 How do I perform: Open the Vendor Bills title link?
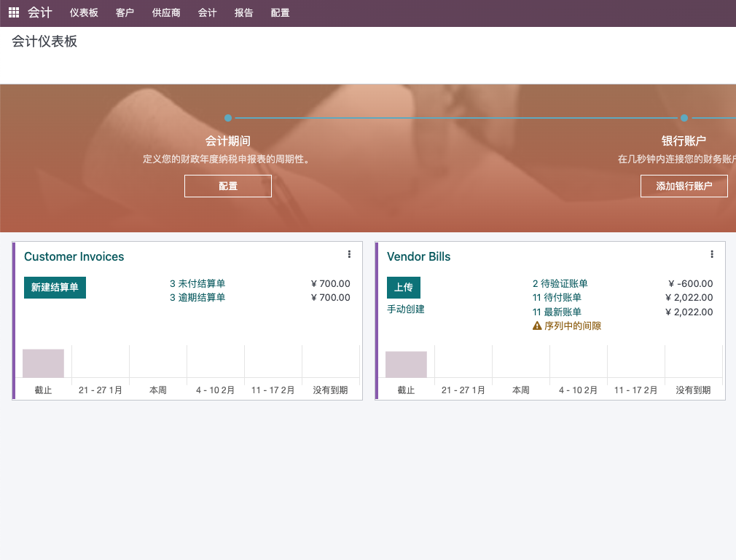(x=419, y=256)
